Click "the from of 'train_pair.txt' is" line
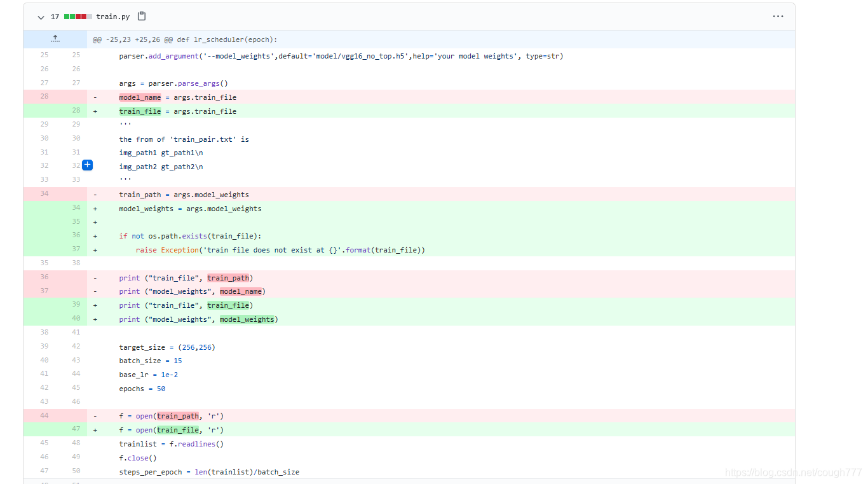This screenshot has height=484, width=868. pyautogui.click(x=184, y=139)
